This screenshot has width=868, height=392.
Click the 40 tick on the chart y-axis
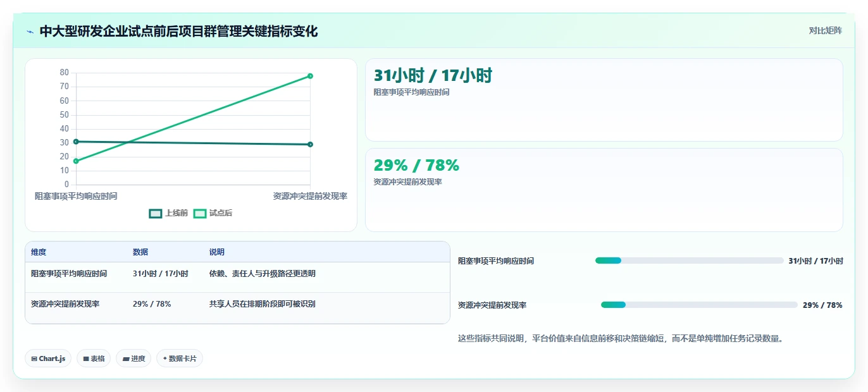tap(65, 128)
